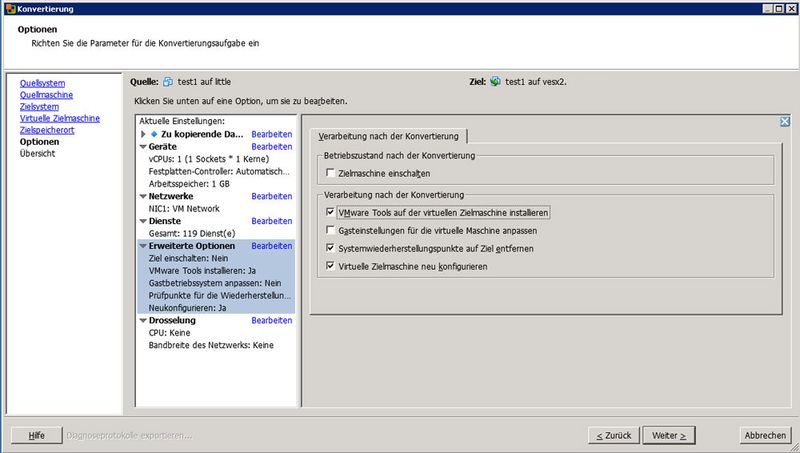
Task: Select the Neukonfigurieren: Ja row
Action: point(216,308)
